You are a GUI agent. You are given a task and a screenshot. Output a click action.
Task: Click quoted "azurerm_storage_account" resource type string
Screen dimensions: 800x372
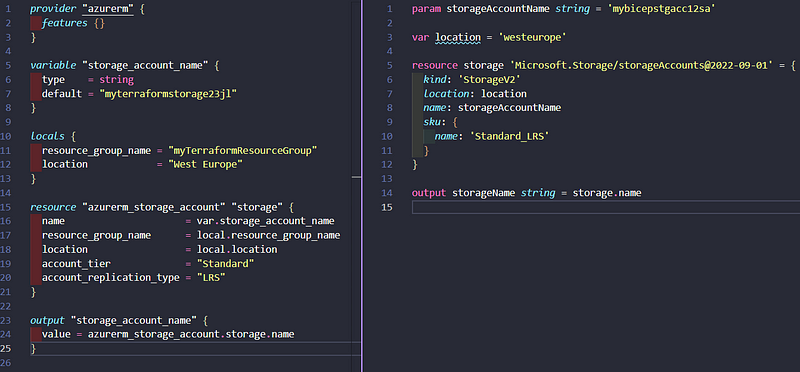click(x=154, y=207)
